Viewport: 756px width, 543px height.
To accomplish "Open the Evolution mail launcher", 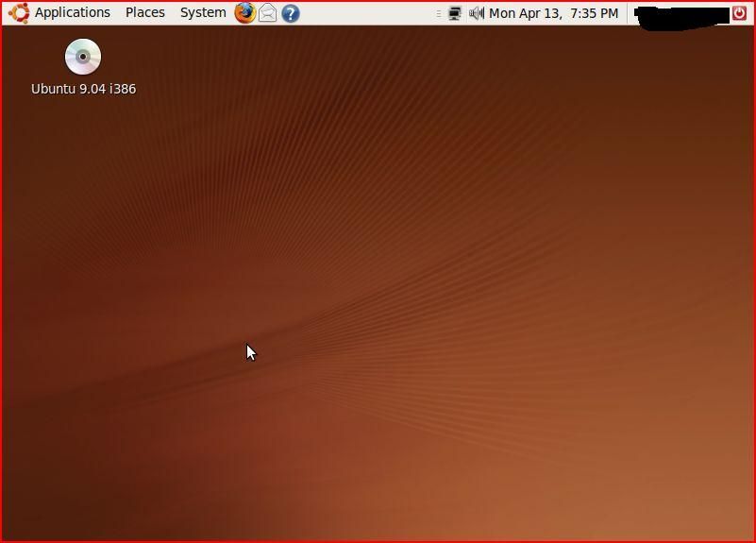I will [268, 13].
